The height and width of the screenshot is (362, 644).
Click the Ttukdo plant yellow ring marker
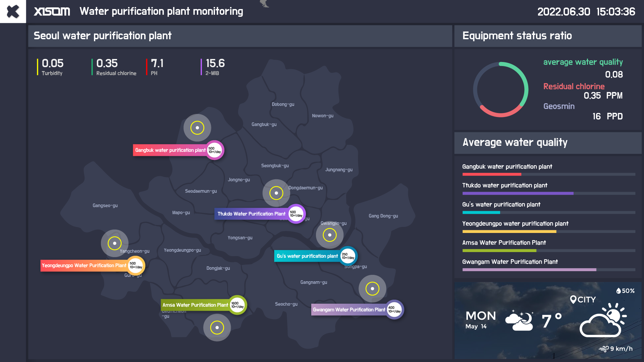click(276, 193)
